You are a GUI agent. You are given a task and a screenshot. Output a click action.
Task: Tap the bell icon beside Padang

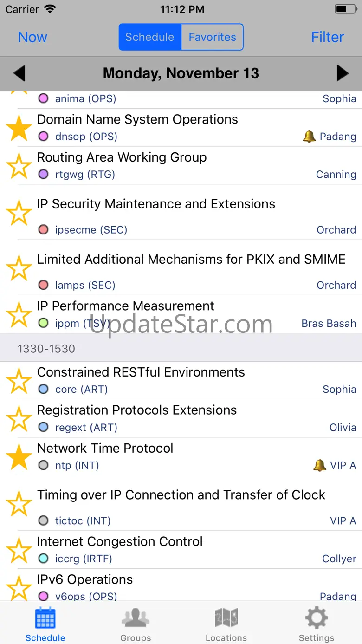pos(309,137)
